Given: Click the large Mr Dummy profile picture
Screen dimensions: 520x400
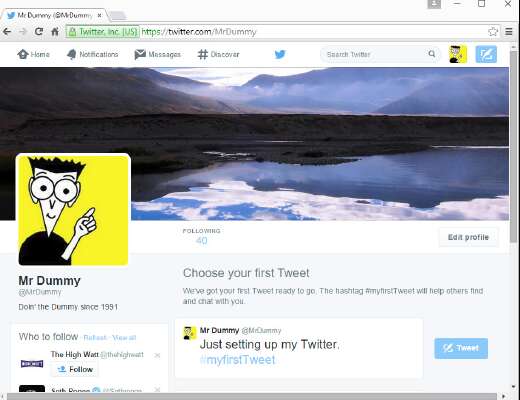Looking at the screenshot, I should (73, 210).
